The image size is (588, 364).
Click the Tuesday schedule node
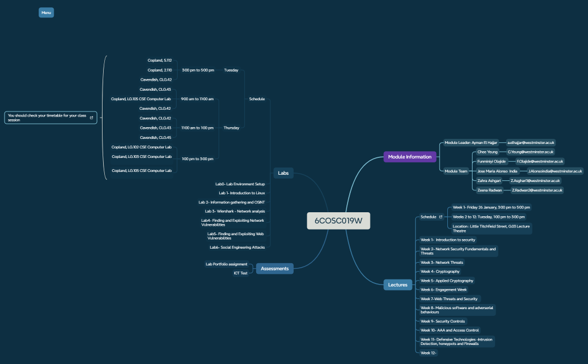(231, 71)
